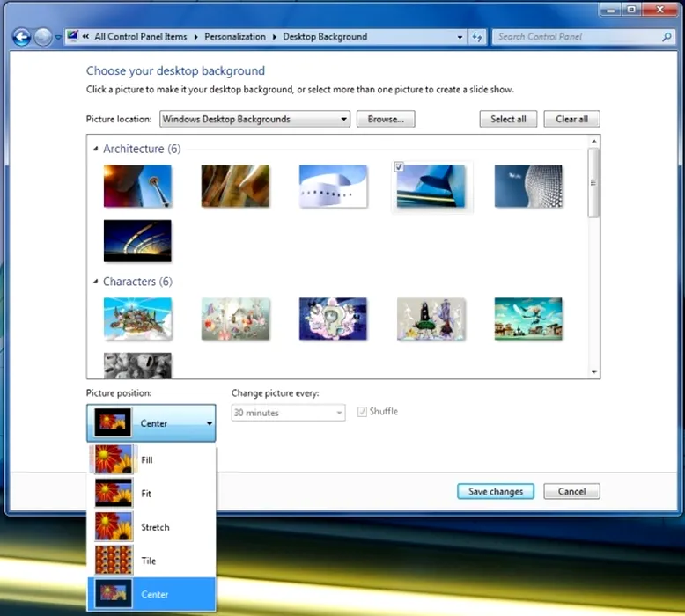
Task: Toggle the Shuffle checkbox
Action: [362, 412]
